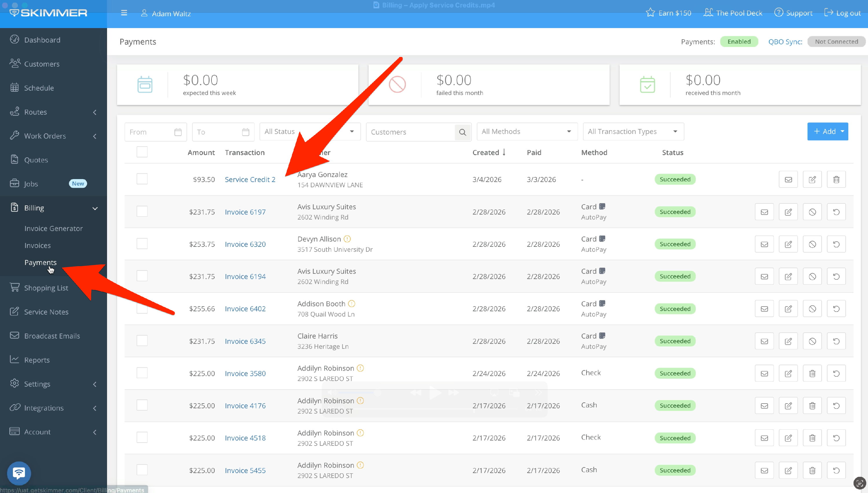
Task: Delete the Invoice 3580 check payment
Action: click(x=812, y=374)
